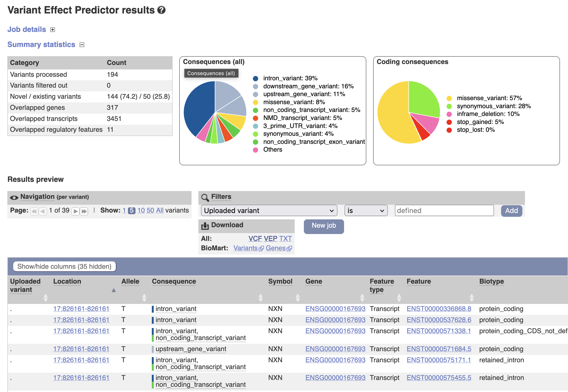Jump to last page arrow
The height and width of the screenshot is (392, 568).
pyautogui.click(x=84, y=211)
